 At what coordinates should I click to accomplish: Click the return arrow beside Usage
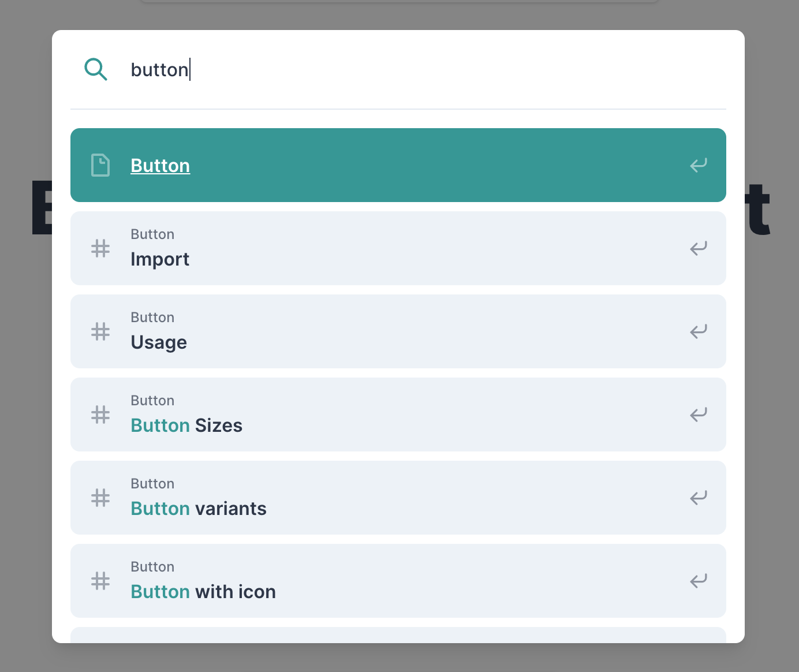click(699, 331)
